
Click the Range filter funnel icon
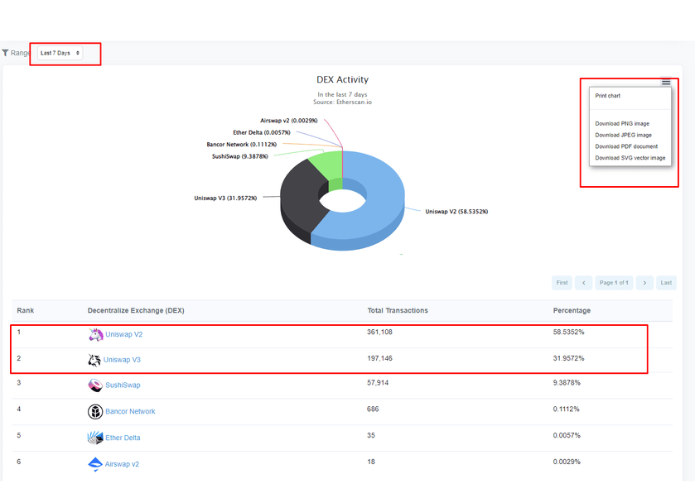(x=5, y=53)
